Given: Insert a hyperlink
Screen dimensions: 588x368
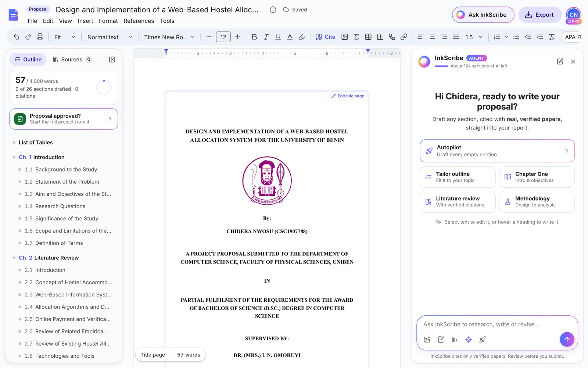Looking at the screenshot, I should 404,37.
